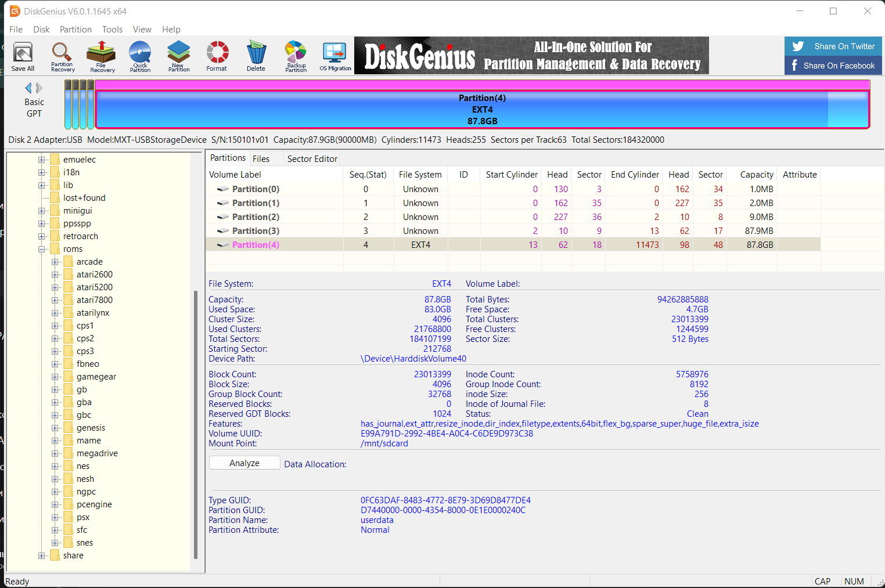
Task: Click the DiskGenius banner advertisement
Action: tap(531, 56)
